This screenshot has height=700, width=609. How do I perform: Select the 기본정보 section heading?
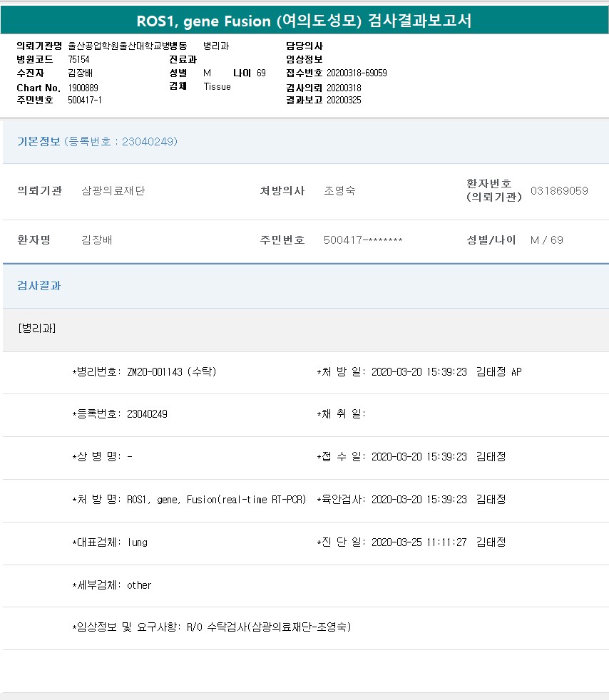[39, 141]
